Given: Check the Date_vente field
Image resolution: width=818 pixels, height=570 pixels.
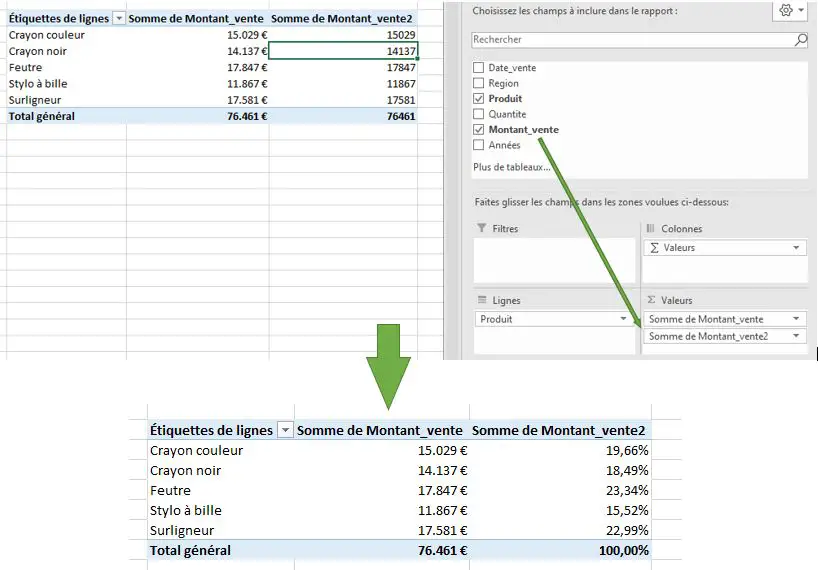Looking at the screenshot, I should point(478,67).
